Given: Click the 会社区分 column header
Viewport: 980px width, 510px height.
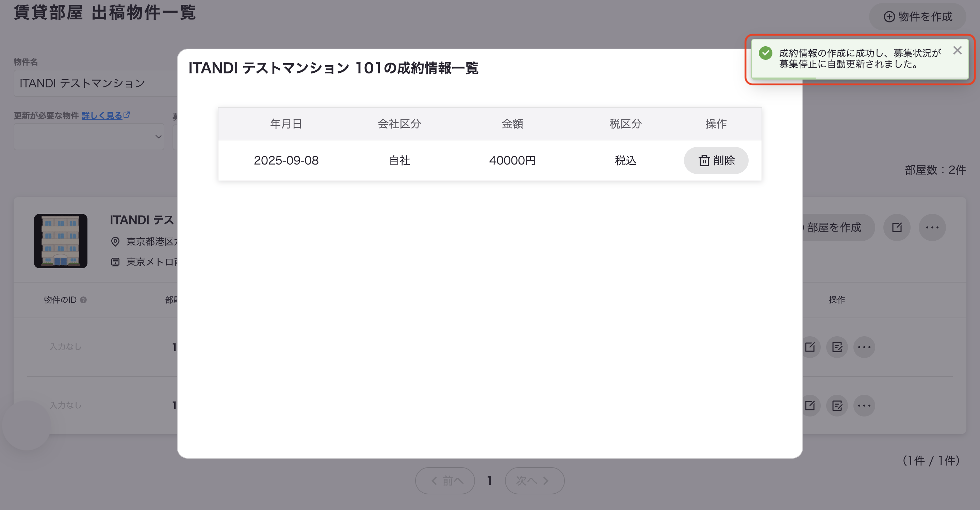Looking at the screenshot, I should pos(399,123).
